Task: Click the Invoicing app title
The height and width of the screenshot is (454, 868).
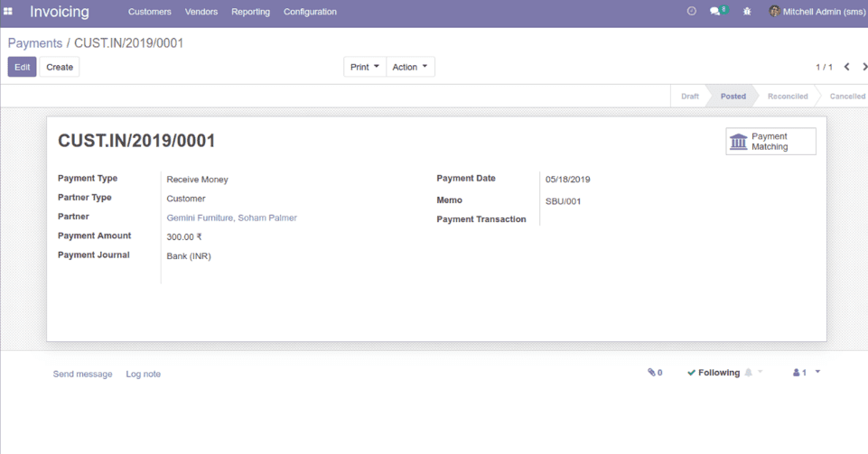Action: [x=60, y=12]
